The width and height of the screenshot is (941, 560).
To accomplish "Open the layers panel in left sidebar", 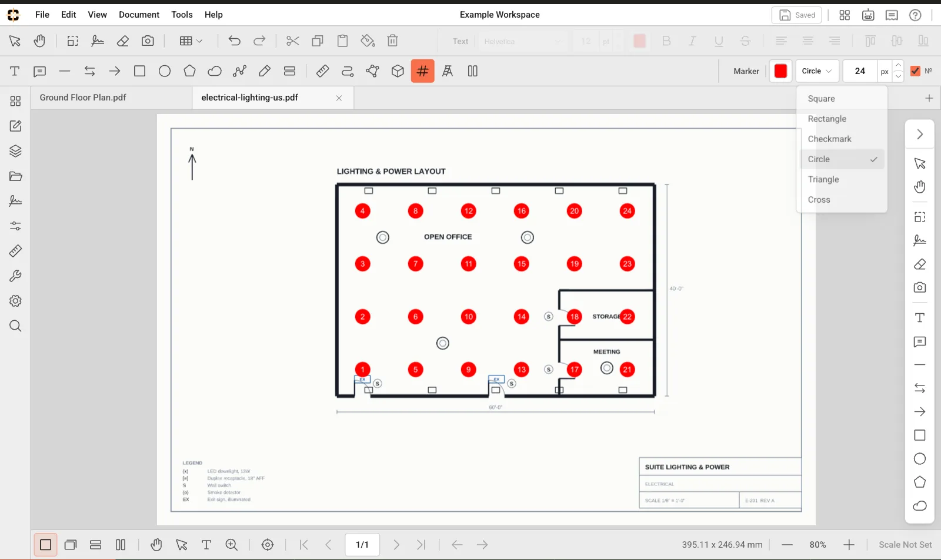I will (15, 151).
